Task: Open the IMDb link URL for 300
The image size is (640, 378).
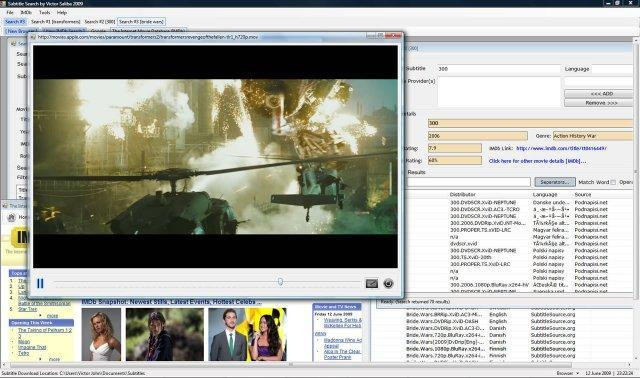Action: [x=561, y=149]
